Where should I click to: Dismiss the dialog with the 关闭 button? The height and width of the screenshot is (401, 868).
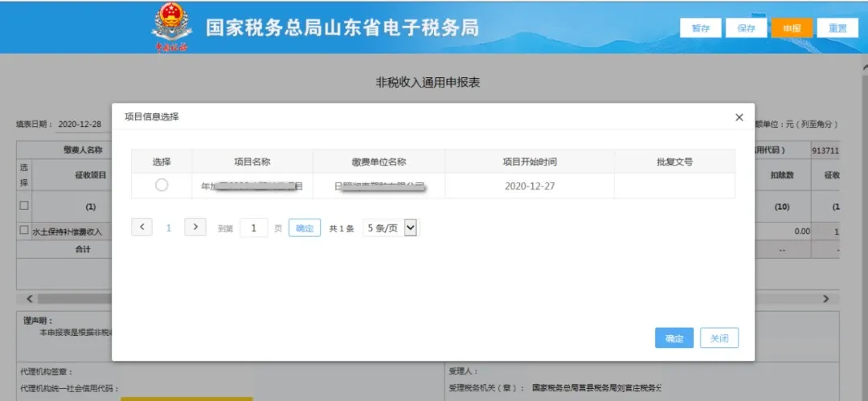point(719,338)
